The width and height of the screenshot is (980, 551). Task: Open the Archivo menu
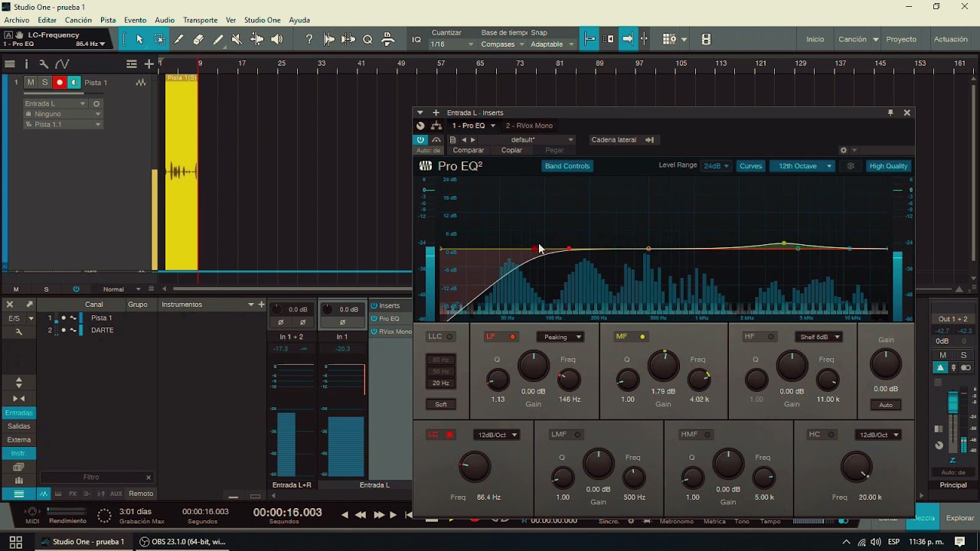[17, 20]
